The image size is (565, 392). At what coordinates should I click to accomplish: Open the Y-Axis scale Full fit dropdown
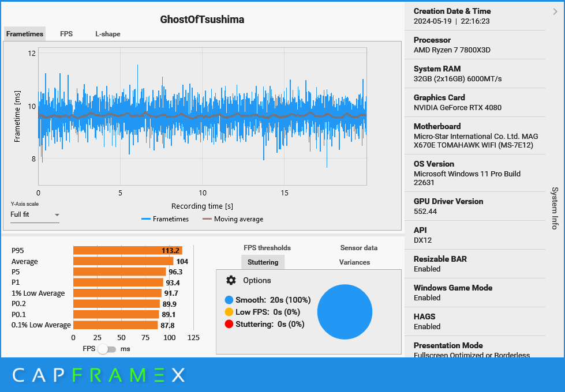coord(35,214)
